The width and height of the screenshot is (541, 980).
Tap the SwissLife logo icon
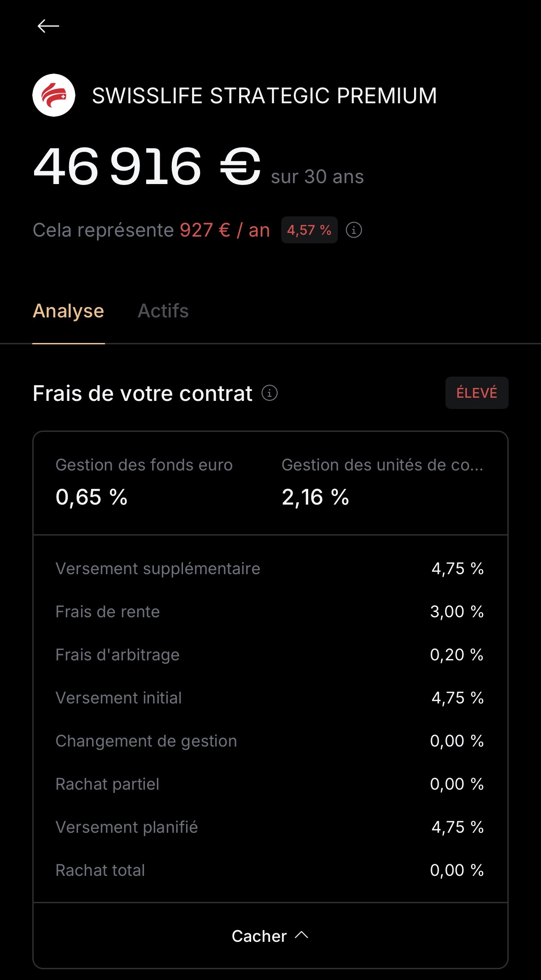click(x=54, y=95)
